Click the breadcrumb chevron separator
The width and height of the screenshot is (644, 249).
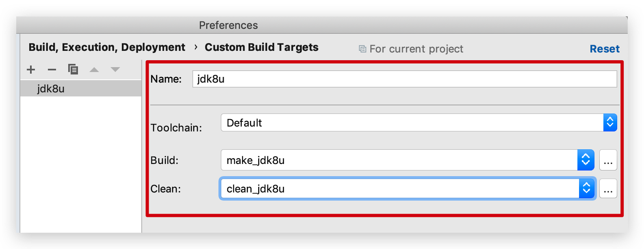point(196,47)
